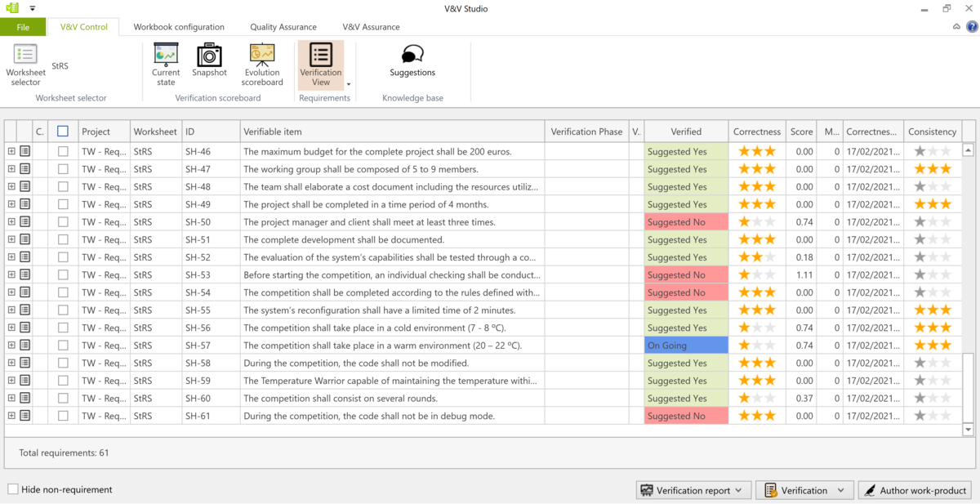980x504 pixels.
Task: Expand row SH-52 with plus icon
Action: (x=11, y=257)
